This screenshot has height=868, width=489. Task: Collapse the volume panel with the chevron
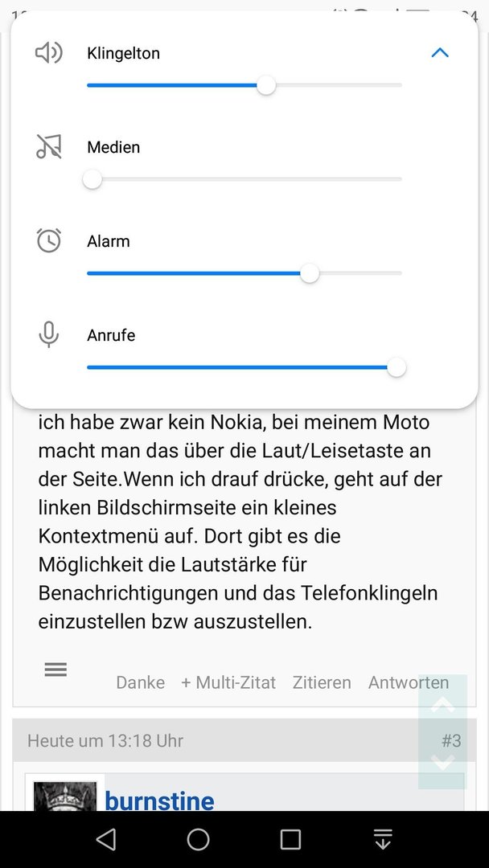[440, 52]
